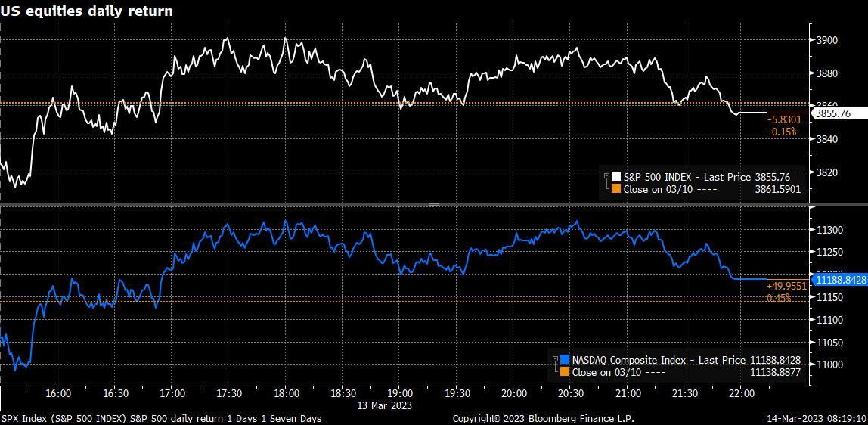
Task: Click the chart title 'US equities daily return'
Action: tap(86, 11)
